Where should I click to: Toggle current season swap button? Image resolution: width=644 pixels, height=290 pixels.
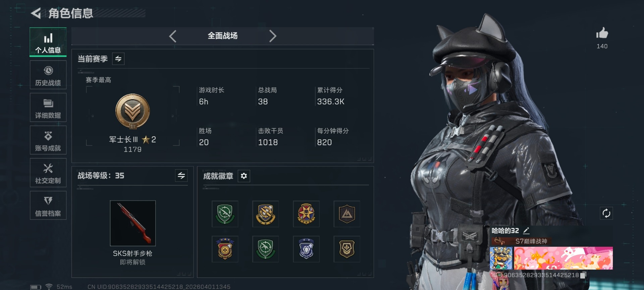(x=118, y=59)
